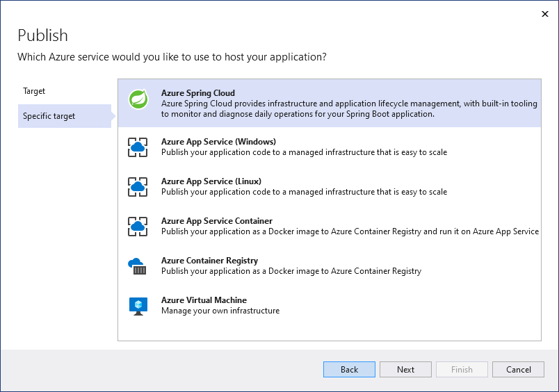
Task: Switch to the Target step
Action: (34, 91)
